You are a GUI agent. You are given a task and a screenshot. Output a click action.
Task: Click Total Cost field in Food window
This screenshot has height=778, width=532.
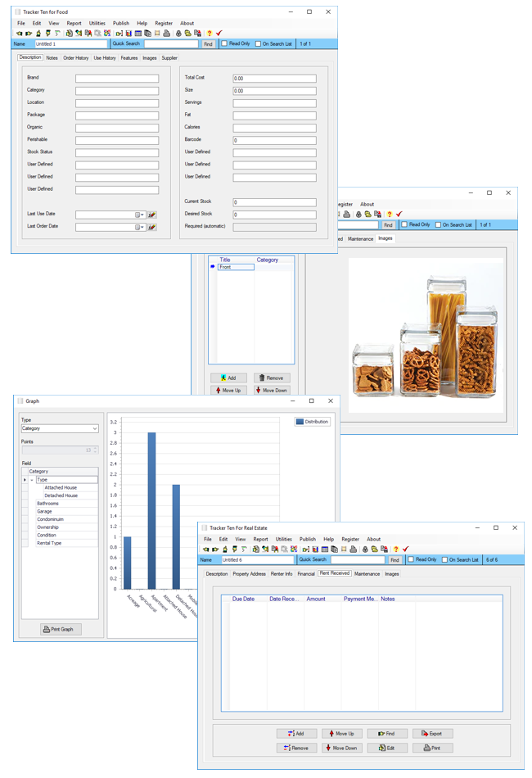(x=275, y=79)
